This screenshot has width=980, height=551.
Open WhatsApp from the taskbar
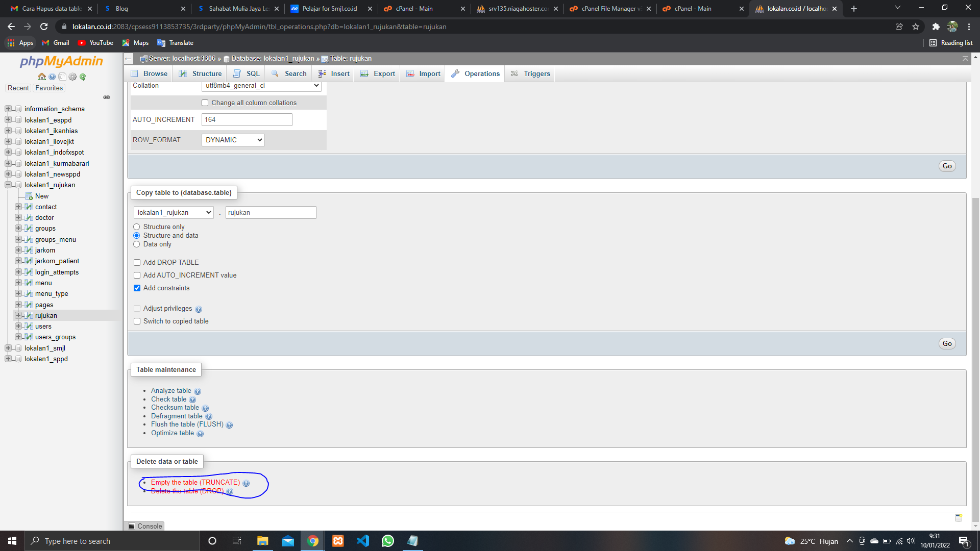(388, 541)
